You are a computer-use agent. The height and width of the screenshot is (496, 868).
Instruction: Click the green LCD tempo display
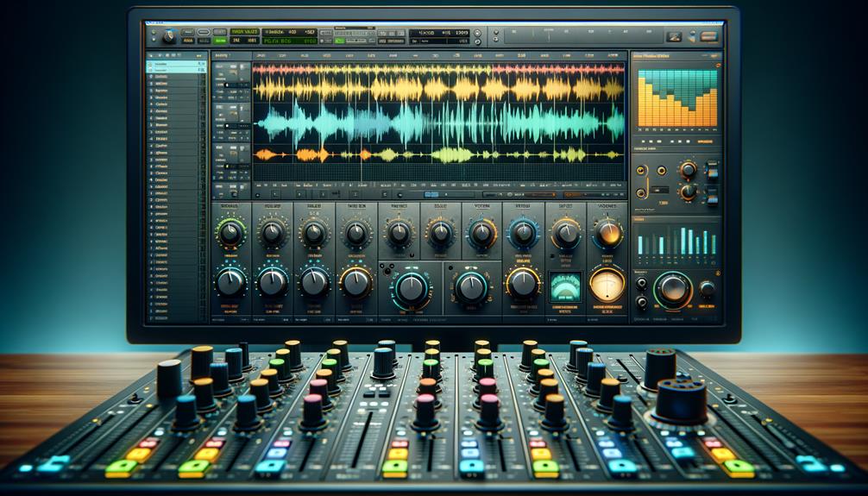coord(291,41)
